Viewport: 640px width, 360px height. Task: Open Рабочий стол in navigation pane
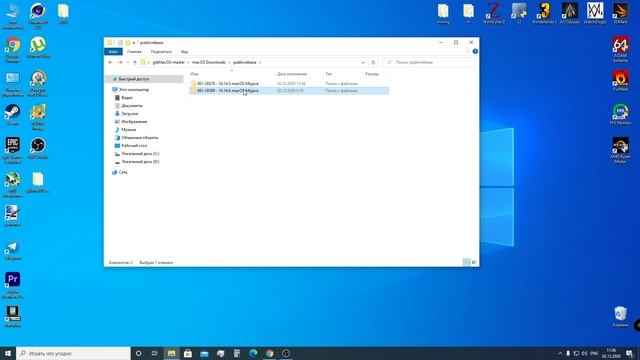point(134,145)
